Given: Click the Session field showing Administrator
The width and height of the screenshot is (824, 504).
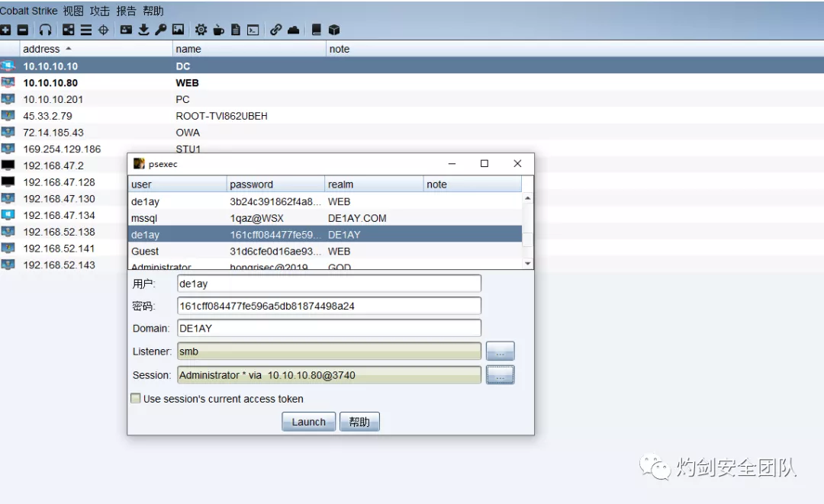Looking at the screenshot, I should point(329,375).
